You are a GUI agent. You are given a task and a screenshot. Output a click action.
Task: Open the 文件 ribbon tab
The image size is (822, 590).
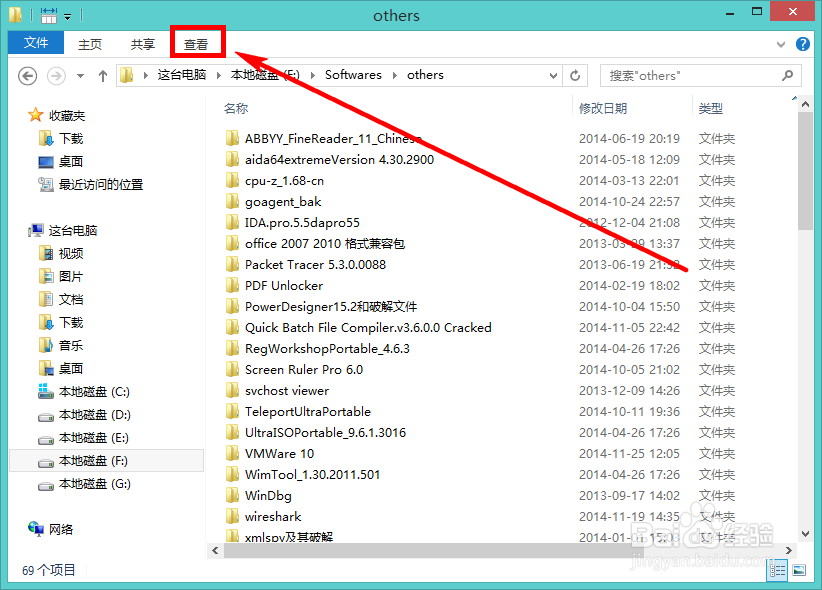pos(36,42)
